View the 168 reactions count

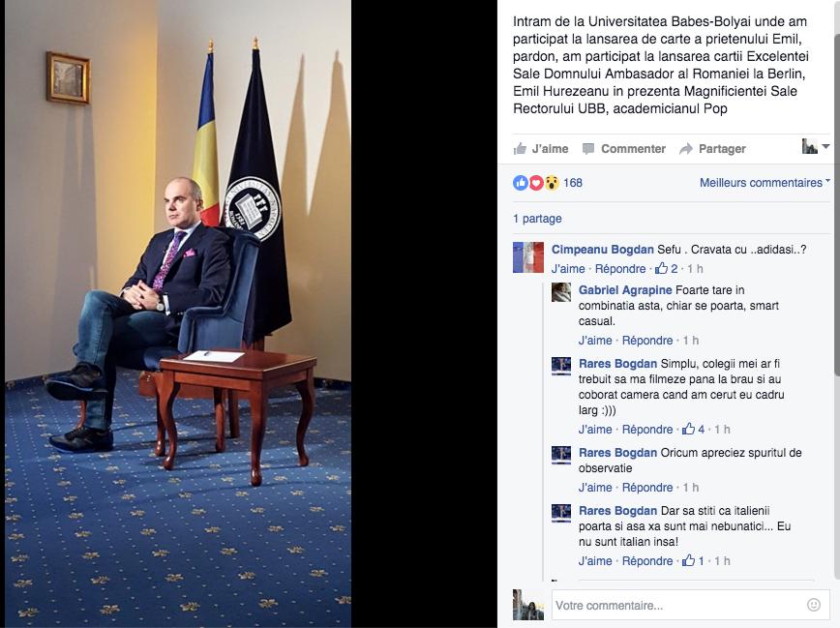573,183
